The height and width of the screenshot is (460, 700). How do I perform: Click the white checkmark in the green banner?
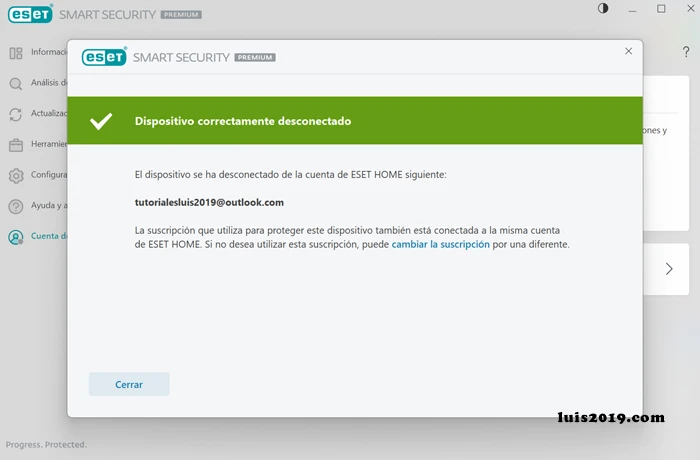coord(101,121)
